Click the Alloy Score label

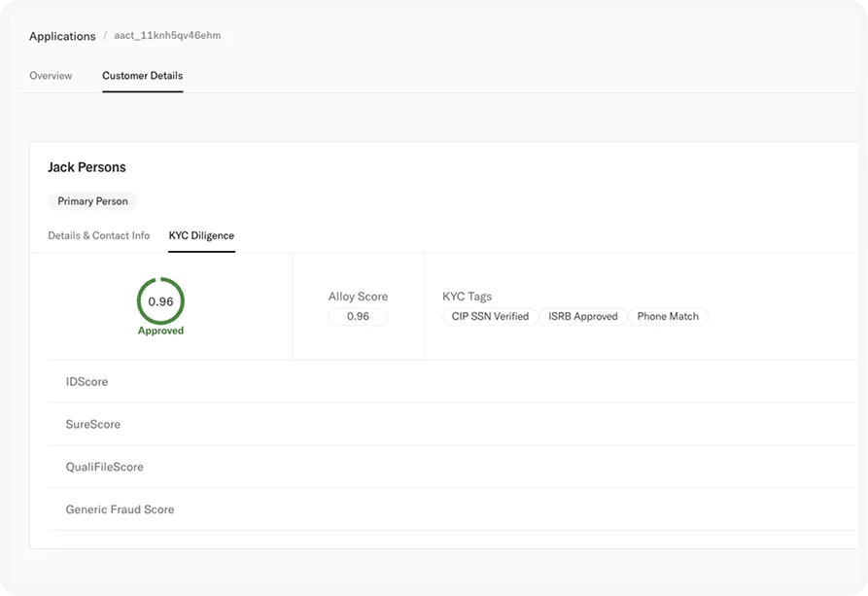click(358, 297)
